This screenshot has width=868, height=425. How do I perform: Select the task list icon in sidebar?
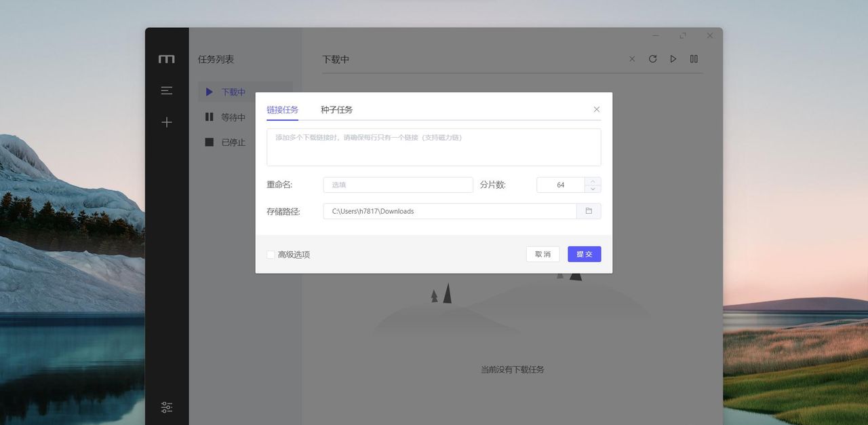pyautogui.click(x=166, y=90)
